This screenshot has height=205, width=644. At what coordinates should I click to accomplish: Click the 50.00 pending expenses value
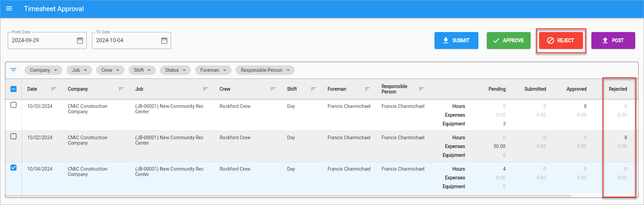(x=500, y=146)
